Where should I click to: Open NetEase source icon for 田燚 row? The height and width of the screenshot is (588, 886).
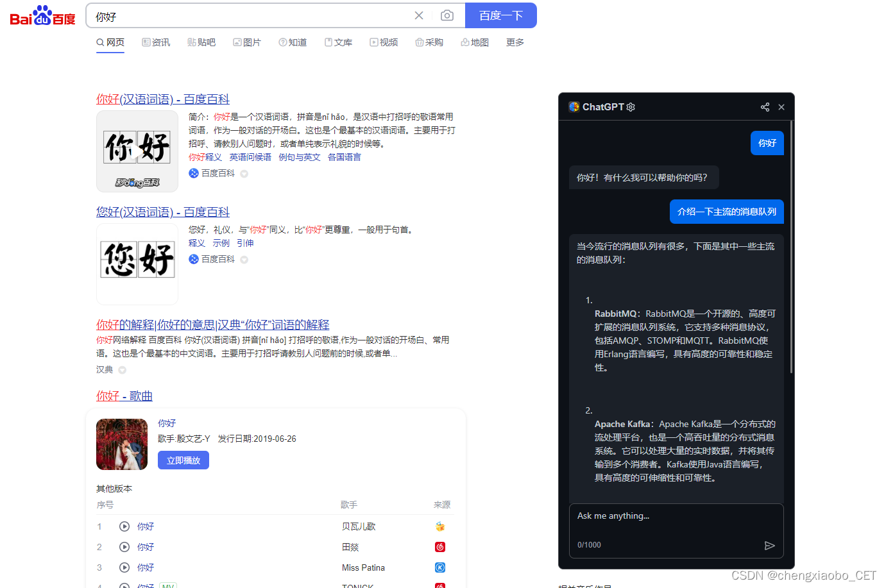[440, 547]
